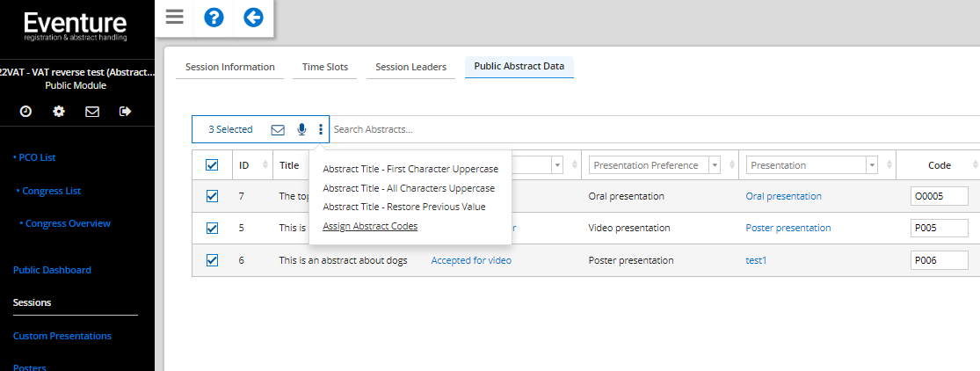Toggle the select-all header checkbox

212,165
